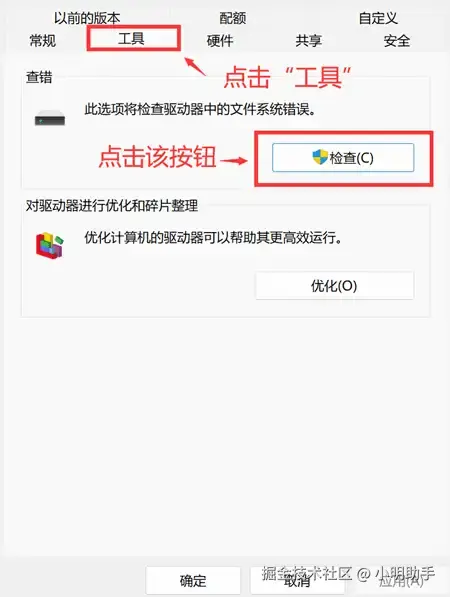Screen dimensions: 450x597
Task: Click the 优化计算机的驱动器 description text
Action: coord(213,238)
